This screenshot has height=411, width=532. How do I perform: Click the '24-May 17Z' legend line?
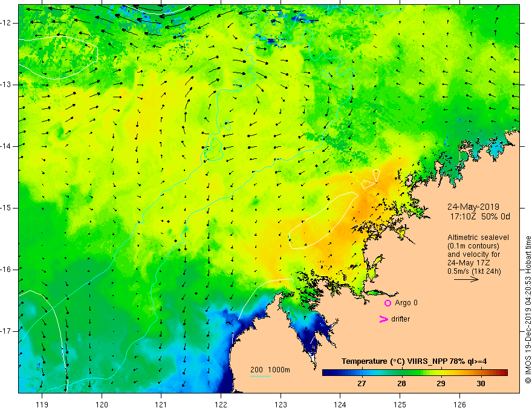tap(468, 263)
